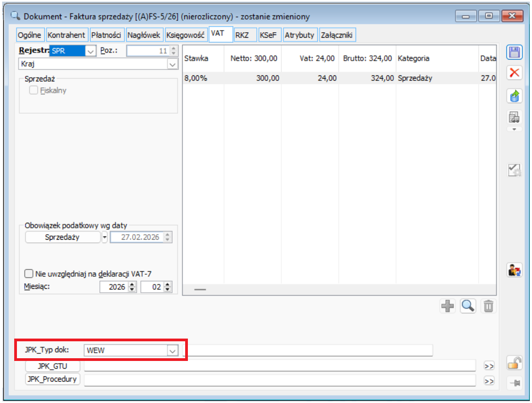Click the save diskette icon
Viewport: 532px width, 403px height.
514,53
